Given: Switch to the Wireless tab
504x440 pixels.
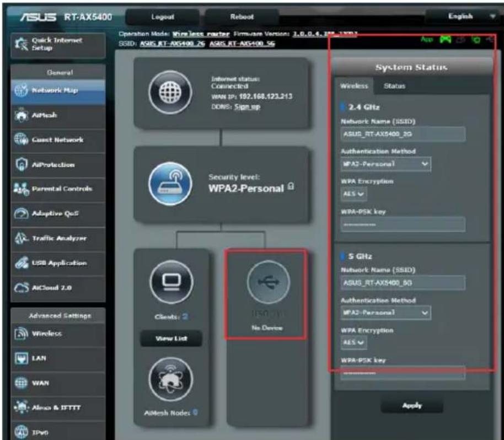Looking at the screenshot, I should coord(354,86).
